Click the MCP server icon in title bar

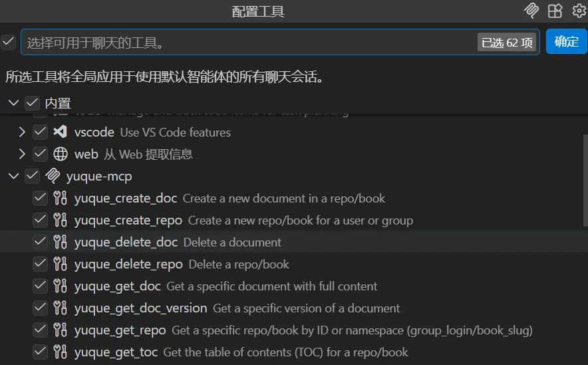click(x=531, y=11)
